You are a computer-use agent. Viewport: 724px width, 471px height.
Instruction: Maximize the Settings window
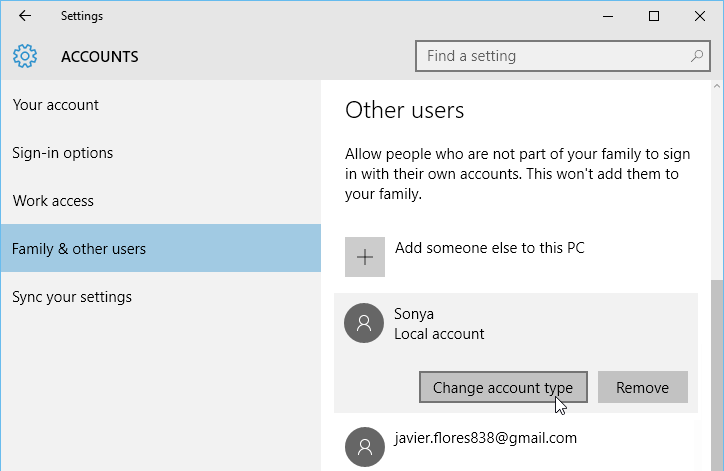654,16
